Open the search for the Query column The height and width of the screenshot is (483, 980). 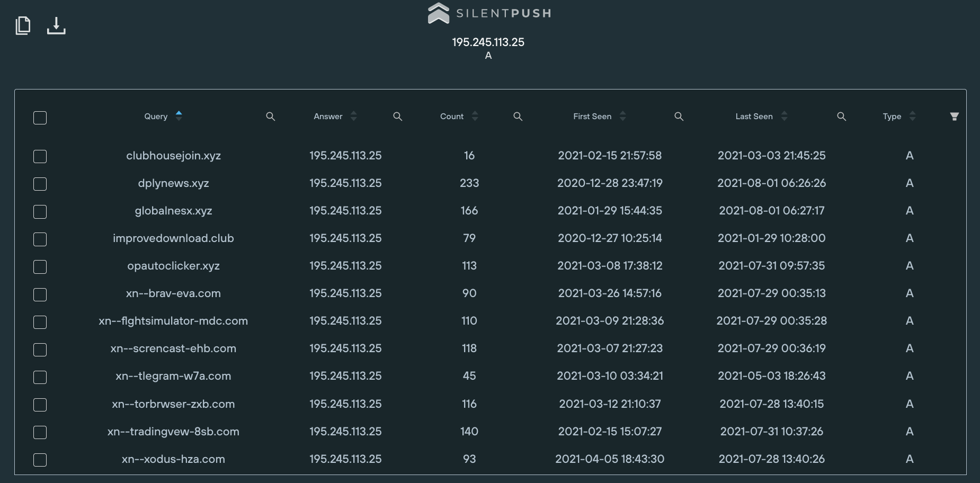[x=271, y=117]
